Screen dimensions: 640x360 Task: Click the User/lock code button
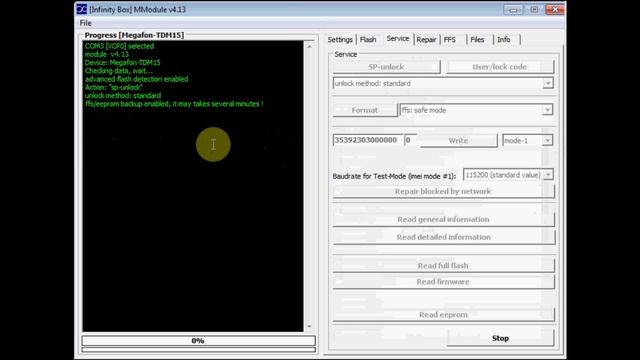click(x=500, y=67)
